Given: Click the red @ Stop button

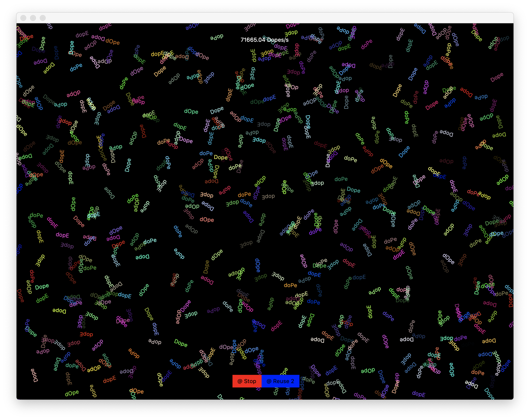Looking at the screenshot, I should 247,381.
